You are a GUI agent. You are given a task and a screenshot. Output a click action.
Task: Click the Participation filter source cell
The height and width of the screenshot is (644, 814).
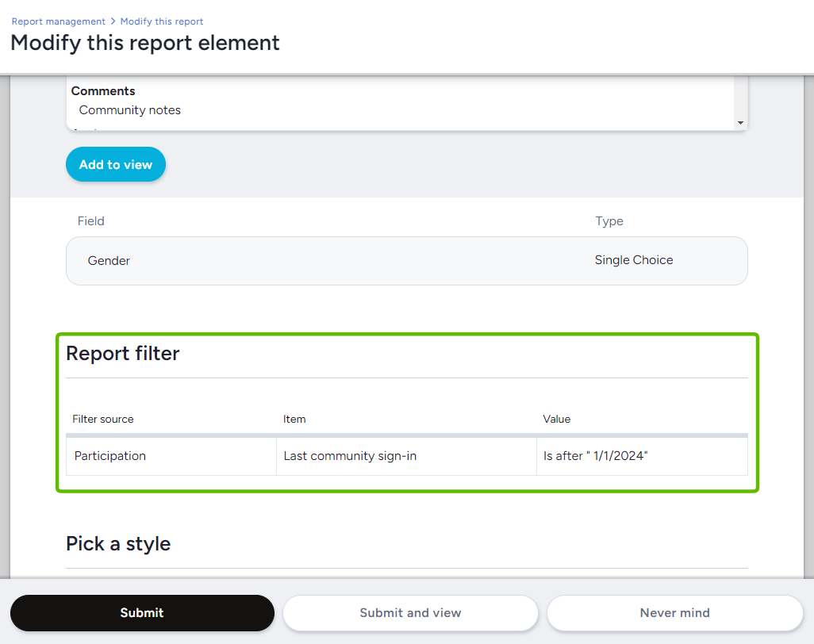(x=110, y=456)
